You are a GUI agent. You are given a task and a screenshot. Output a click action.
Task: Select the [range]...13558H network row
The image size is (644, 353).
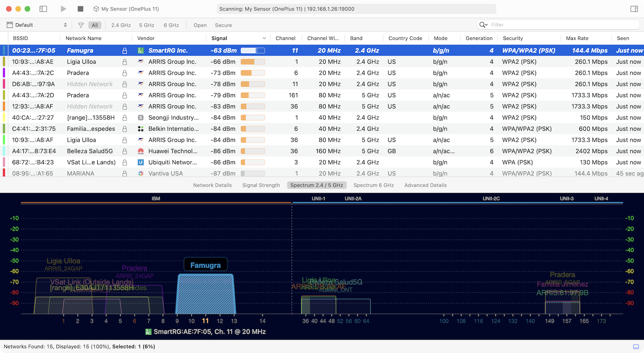point(322,118)
